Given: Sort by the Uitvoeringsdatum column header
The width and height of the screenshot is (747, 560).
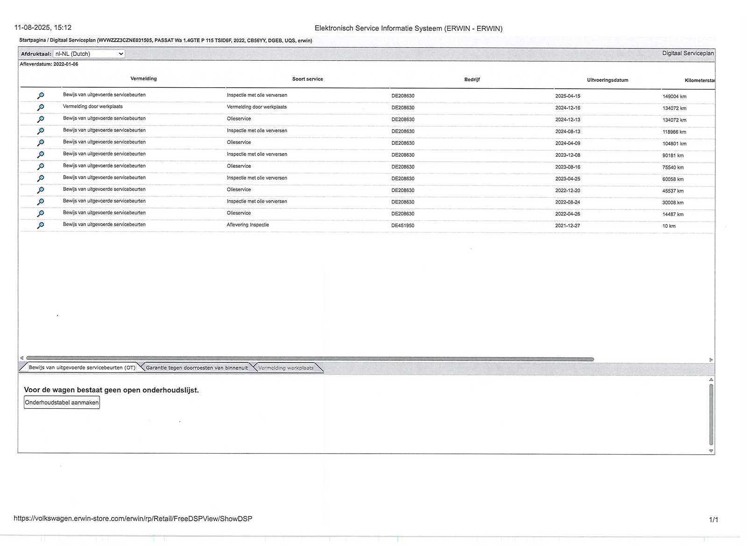Looking at the screenshot, I should coord(607,80).
